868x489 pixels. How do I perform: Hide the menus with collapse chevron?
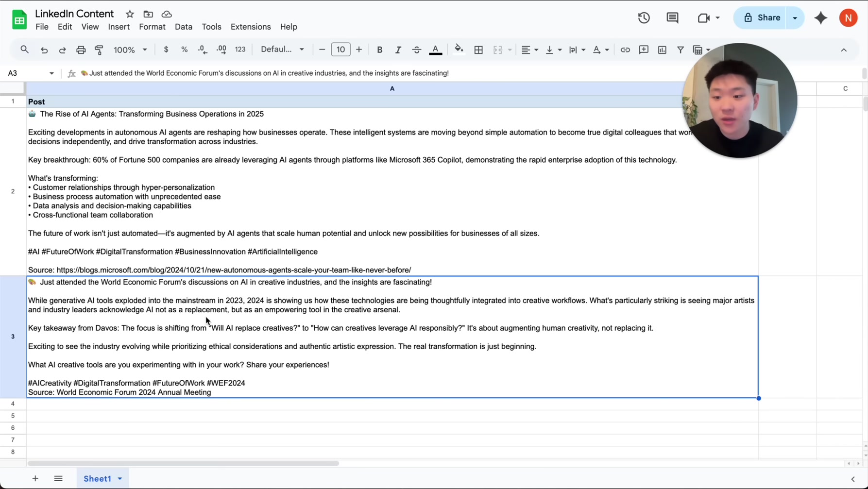[x=844, y=50]
